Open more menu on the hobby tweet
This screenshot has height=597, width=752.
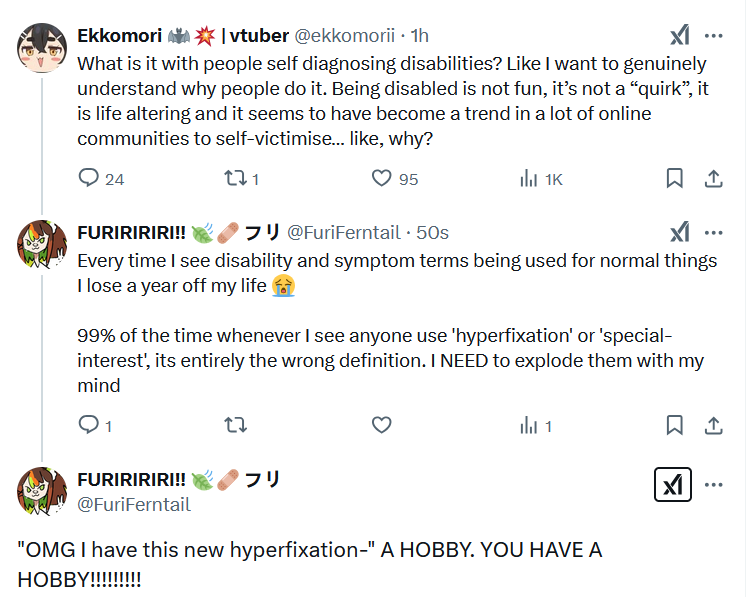[x=713, y=485]
